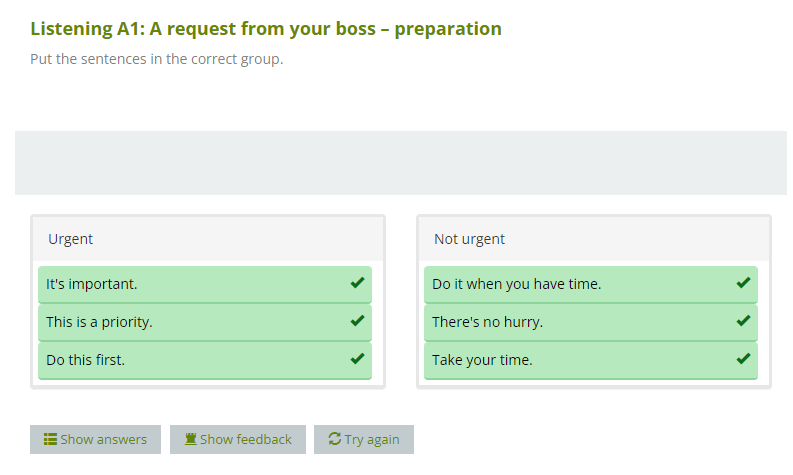793x475 pixels.
Task: Select the "It's important." sentence card
Action: click(190, 284)
